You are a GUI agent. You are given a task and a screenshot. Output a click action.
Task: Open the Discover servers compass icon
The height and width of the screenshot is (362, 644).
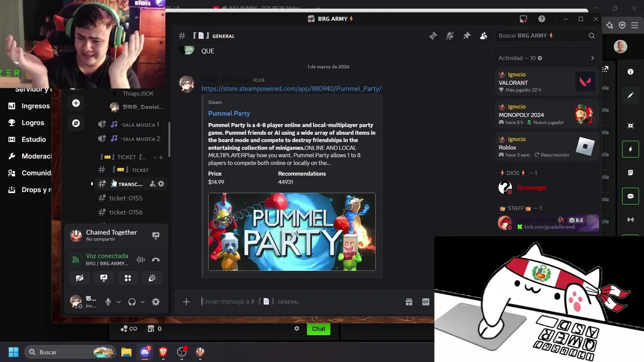pyautogui.click(x=76, y=123)
